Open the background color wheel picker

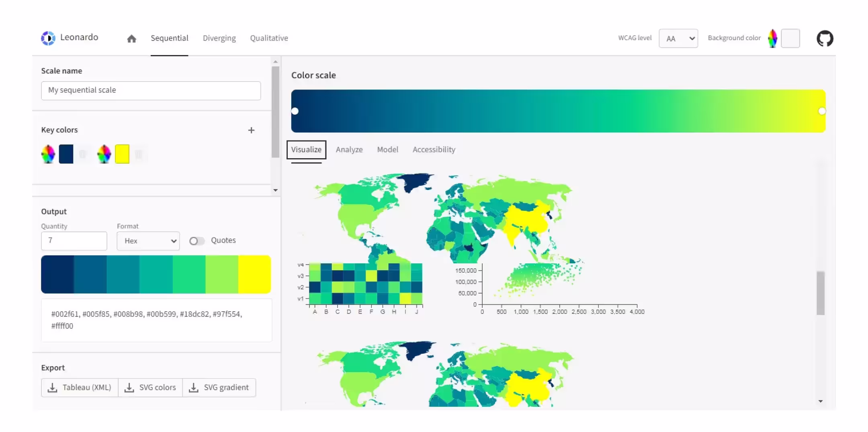coord(772,39)
